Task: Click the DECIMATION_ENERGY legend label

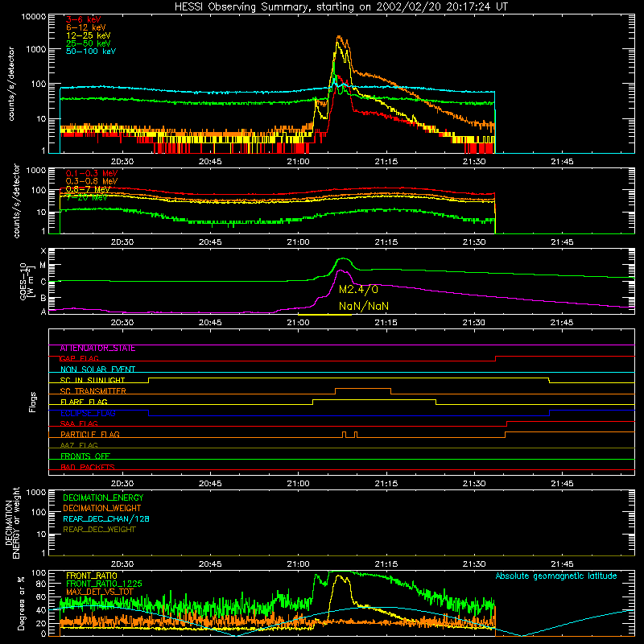Action: [x=103, y=497]
